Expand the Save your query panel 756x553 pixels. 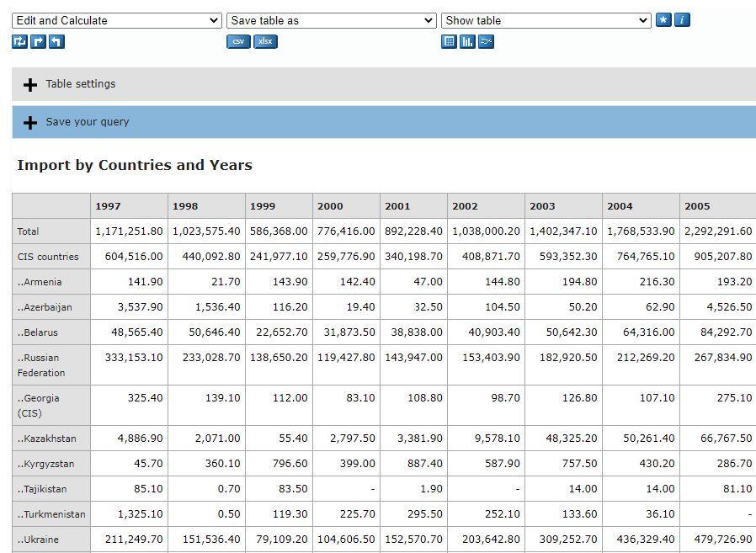click(384, 122)
